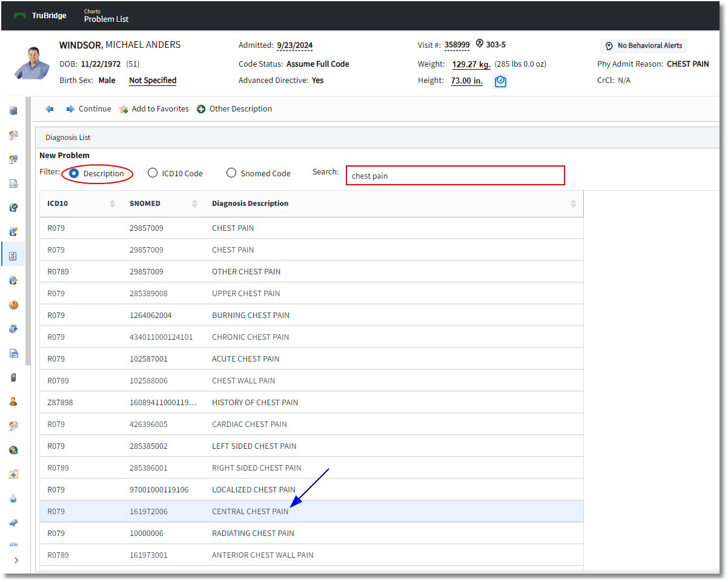728x582 pixels.
Task: Open the No Behavioral Alerts badge
Action: pos(643,45)
